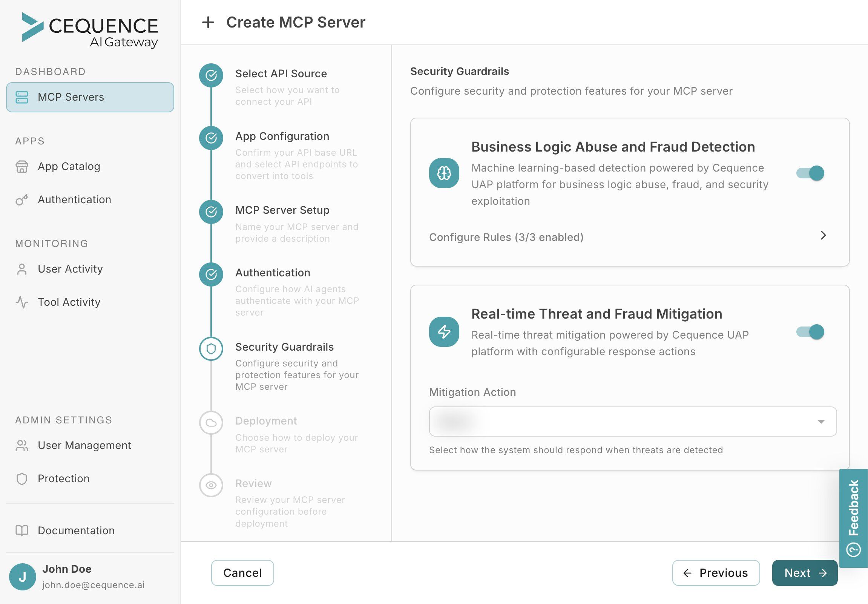Open the Mitigation Action dropdown

tap(632, 422)
